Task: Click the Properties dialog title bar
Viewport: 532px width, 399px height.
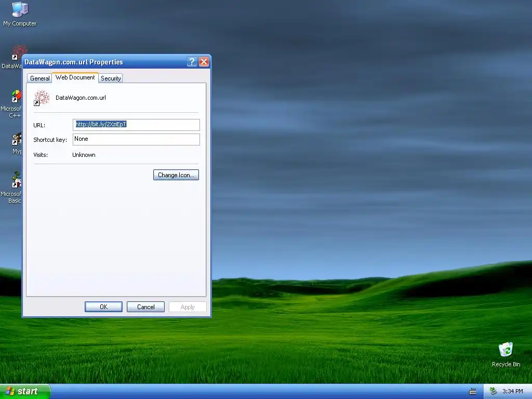Action: 105,62
